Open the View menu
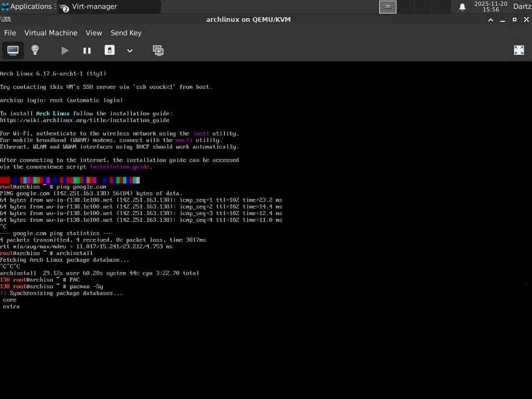 94,33
